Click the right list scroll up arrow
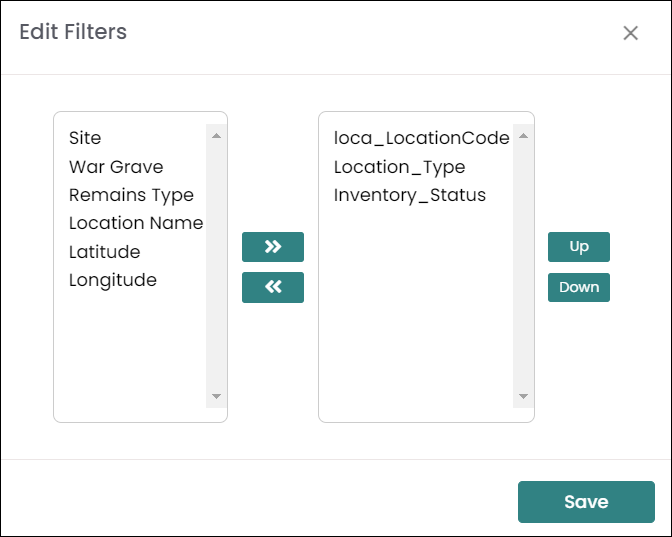672x537 pixels. 523,136
